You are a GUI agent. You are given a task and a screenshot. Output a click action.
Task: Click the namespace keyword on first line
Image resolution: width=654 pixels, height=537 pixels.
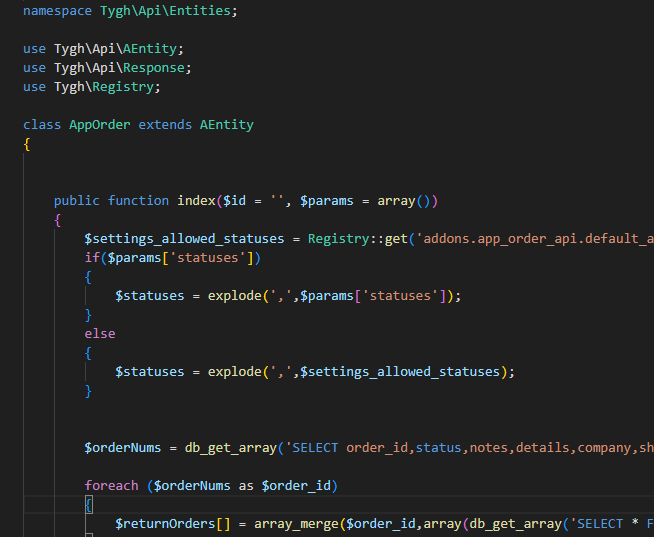(x=57, y=11)
